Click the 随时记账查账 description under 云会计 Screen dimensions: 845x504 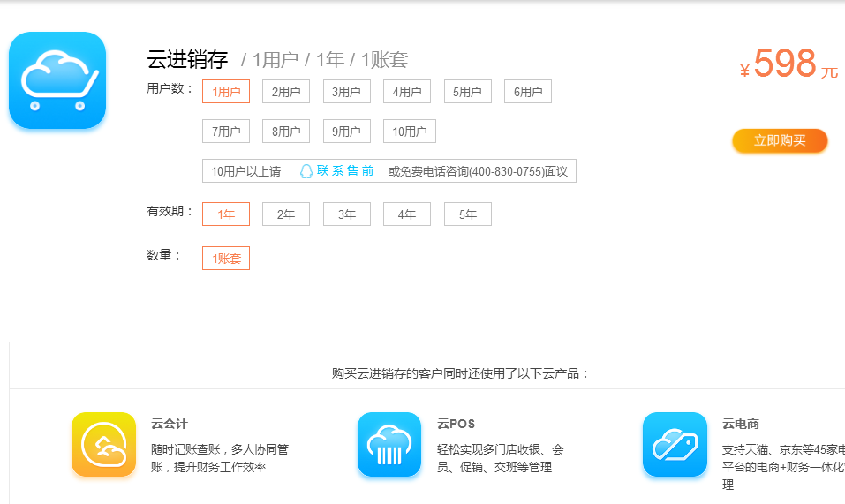(220, 458)
